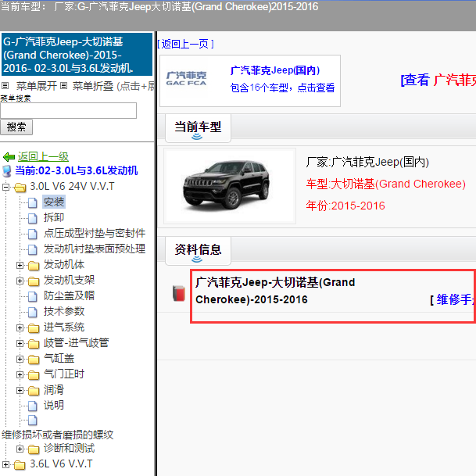Click the folder icon for 发动机体
The height and width of the screenshot is (476, 476).
click(34, 266)
